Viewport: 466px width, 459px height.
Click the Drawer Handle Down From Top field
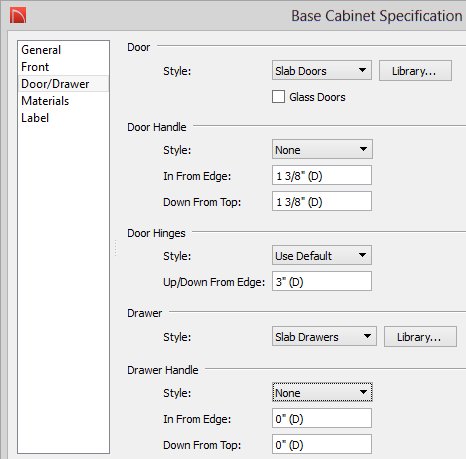(x=322, y=444)
